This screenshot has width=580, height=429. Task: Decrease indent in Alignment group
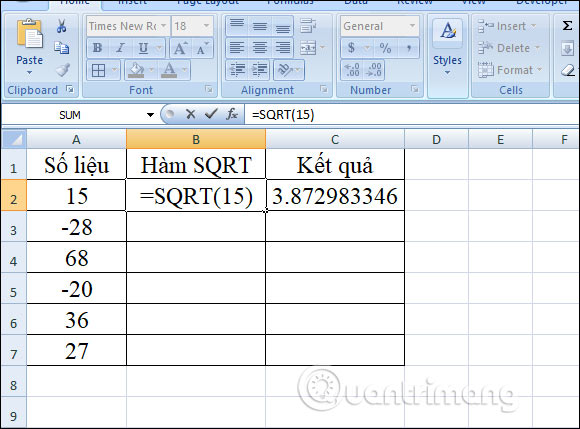click(x=237, y=70)
